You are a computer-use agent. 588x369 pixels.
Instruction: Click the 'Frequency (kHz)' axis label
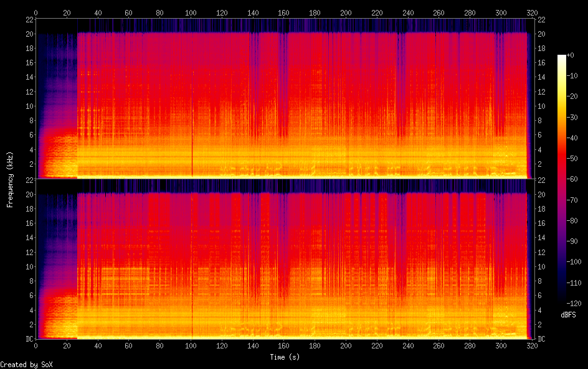click(x=10, y=179)
